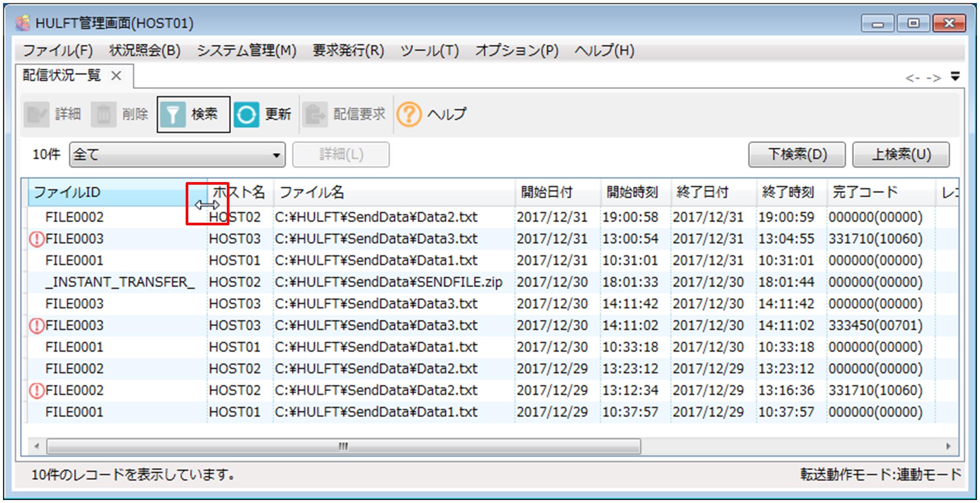Click error icon on FILE0003 13:00:54 row

(37, 239)
